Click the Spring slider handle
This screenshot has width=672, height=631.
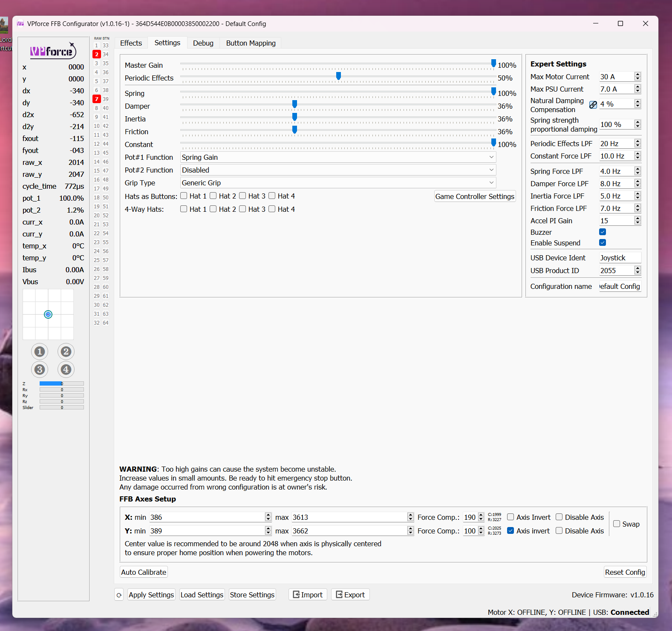493,91
